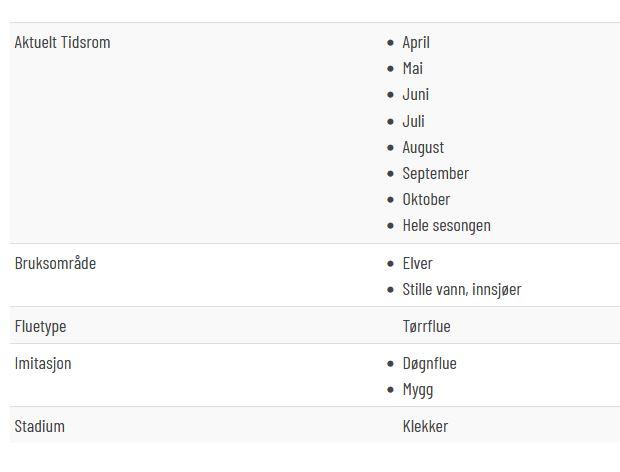Screen dimensions: 620x472
Task: Click the Oktober entry
Action: click(x=426, y=200)
